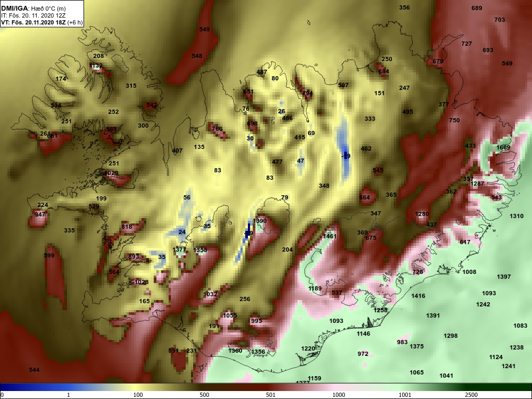Viewport: 532px width, 399px height.
Task: Click the map value '818'
Action: tap(127, 227)
